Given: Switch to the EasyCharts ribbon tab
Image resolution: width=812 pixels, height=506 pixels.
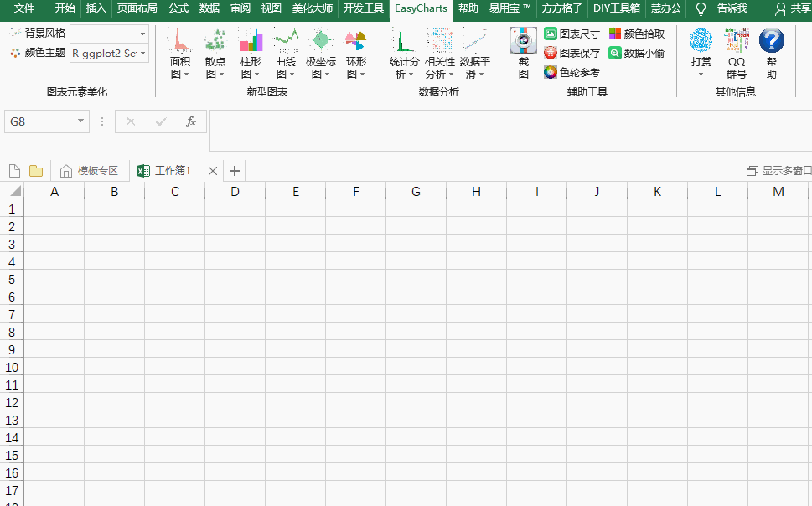Looking at the screenshot, I should (x=421, y=10).
